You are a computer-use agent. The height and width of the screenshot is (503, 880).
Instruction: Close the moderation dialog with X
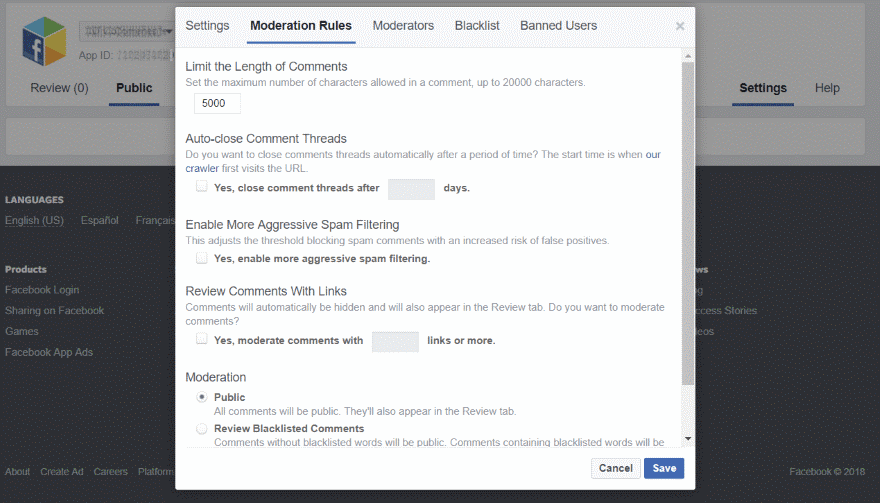tap(680, 26)
